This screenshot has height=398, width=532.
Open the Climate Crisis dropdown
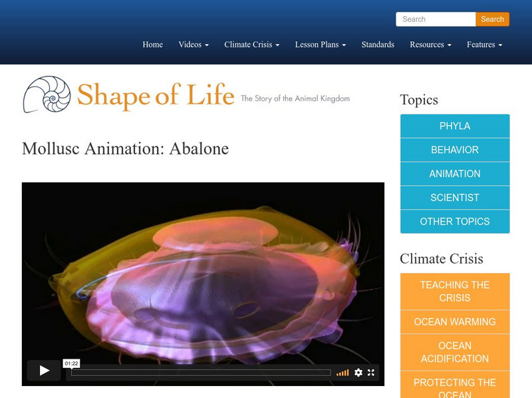click(x=251, y=45)
